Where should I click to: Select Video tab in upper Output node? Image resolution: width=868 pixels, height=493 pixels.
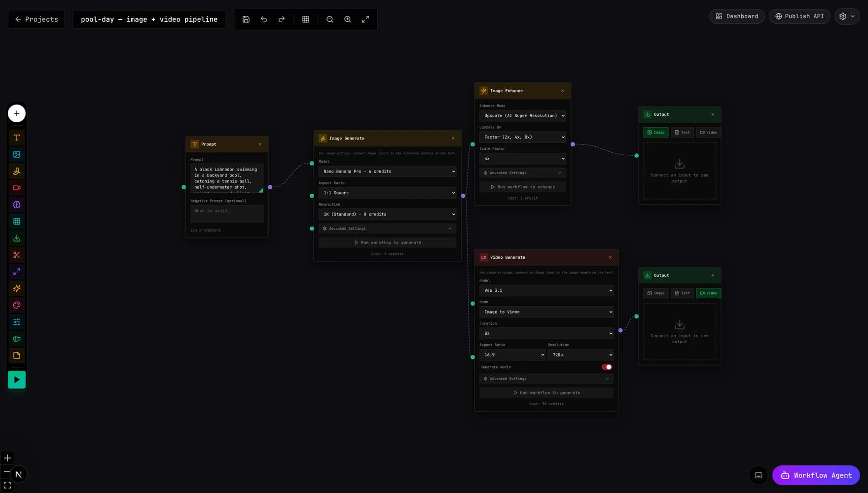[708, 132]
